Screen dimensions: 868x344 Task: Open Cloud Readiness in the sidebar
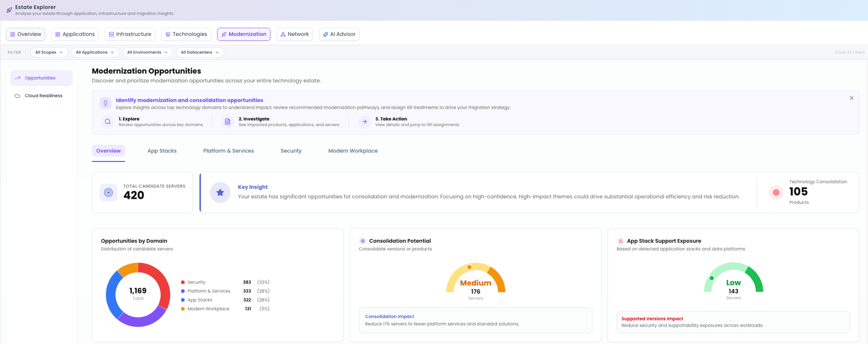coord(41,96)
